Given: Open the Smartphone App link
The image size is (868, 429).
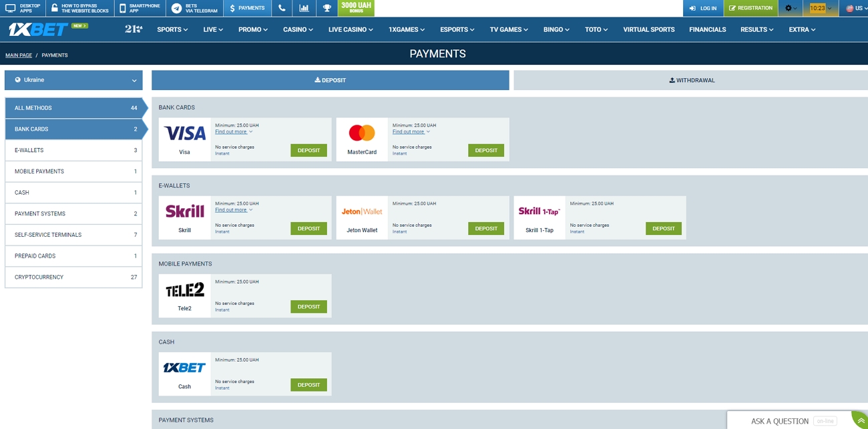Looking at the screenshot, I should [140, 8].
